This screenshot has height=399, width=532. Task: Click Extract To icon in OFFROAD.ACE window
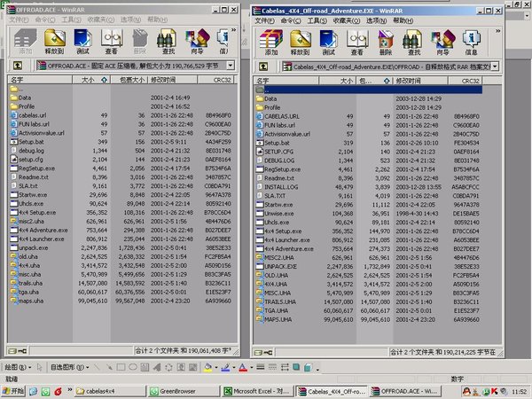click(x=55, y=42)
